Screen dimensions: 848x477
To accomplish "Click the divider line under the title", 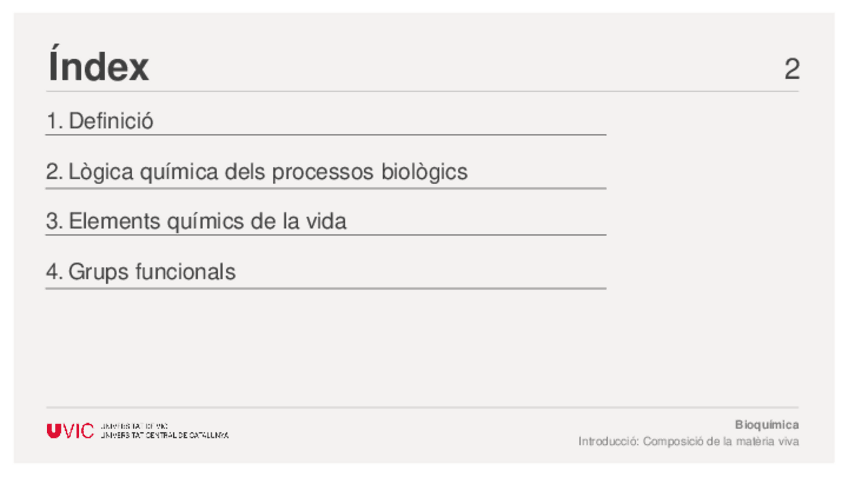I will tap(422, 91).
